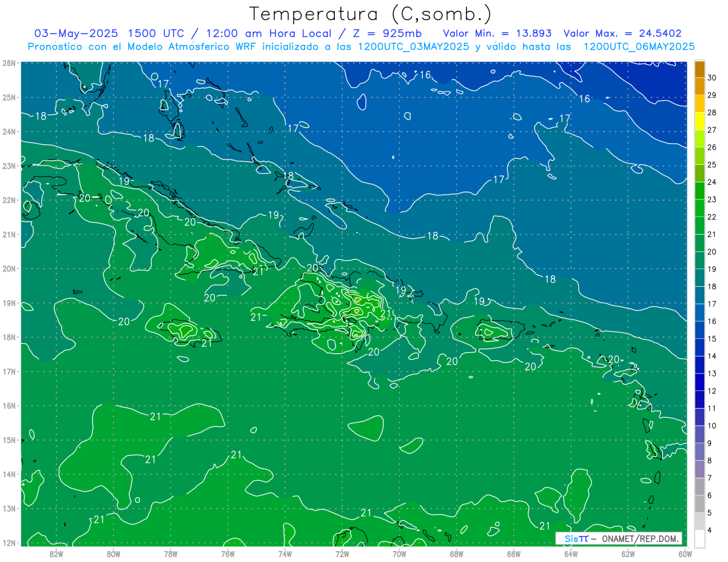Image resolution: width=728 pixels, height=562 pixels.
Task: Click the "76W" longitude label
Action: [227, 554]
